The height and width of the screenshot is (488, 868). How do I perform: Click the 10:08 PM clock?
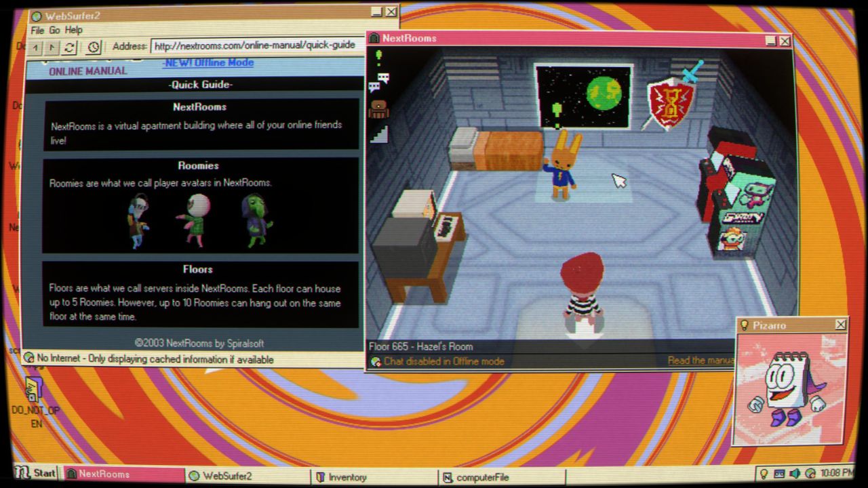(x=837, y=472)
